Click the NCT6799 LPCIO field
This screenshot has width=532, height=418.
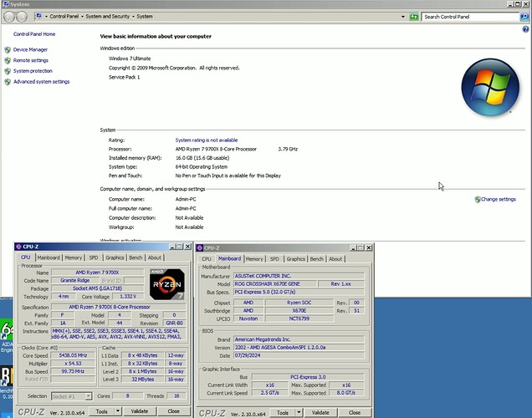click(x=299, y=319)
